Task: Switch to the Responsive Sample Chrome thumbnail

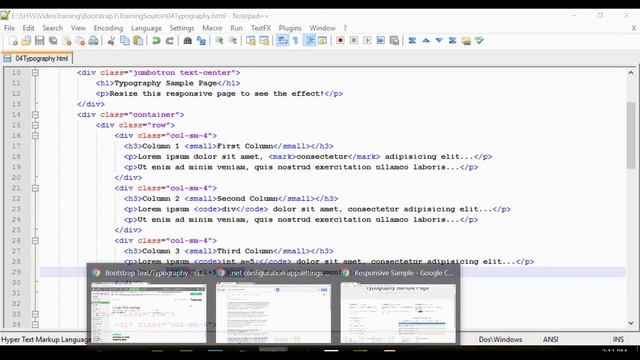Action: 398,306
